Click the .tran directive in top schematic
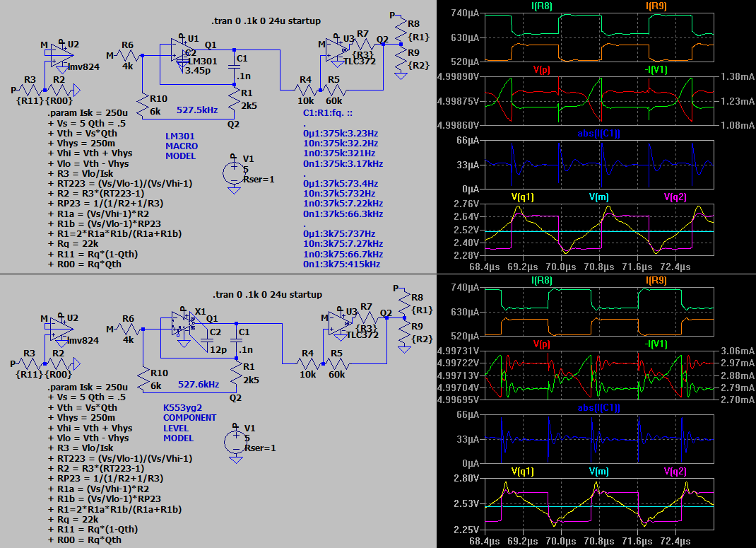Viewport: 756px width, 548px height. [266, 21]
